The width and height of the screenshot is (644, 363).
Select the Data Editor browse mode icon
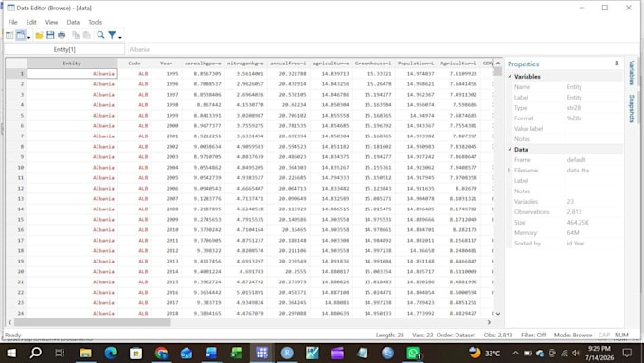point(21,35)
